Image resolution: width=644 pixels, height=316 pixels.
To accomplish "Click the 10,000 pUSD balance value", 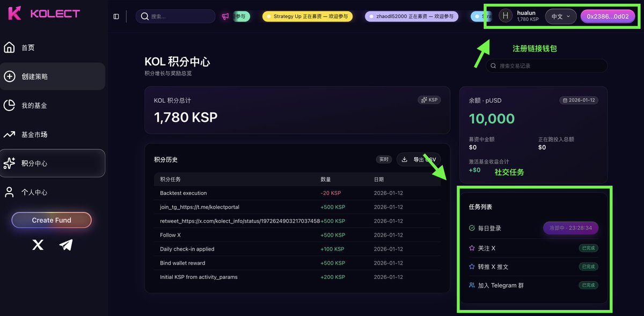I will pos(492,119).
